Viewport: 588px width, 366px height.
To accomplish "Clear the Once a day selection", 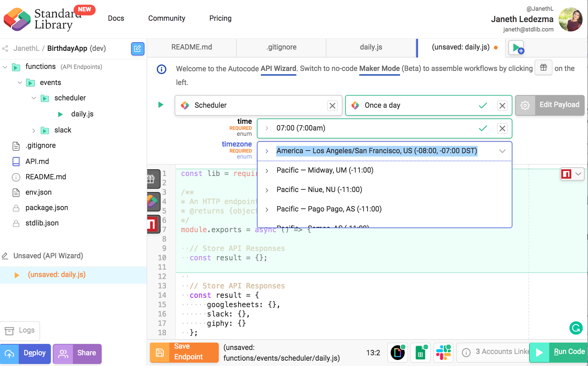I will [502, 106].
